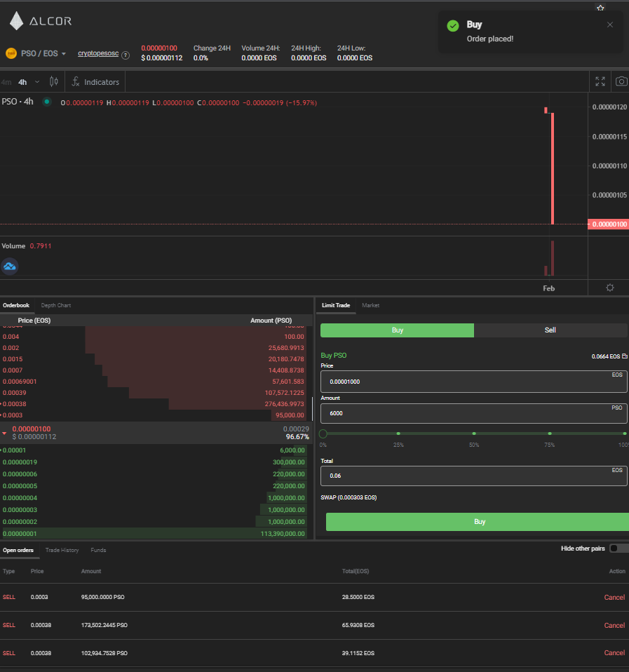
Task: Select the 0.002 sell order row
Action: [154, 348]
